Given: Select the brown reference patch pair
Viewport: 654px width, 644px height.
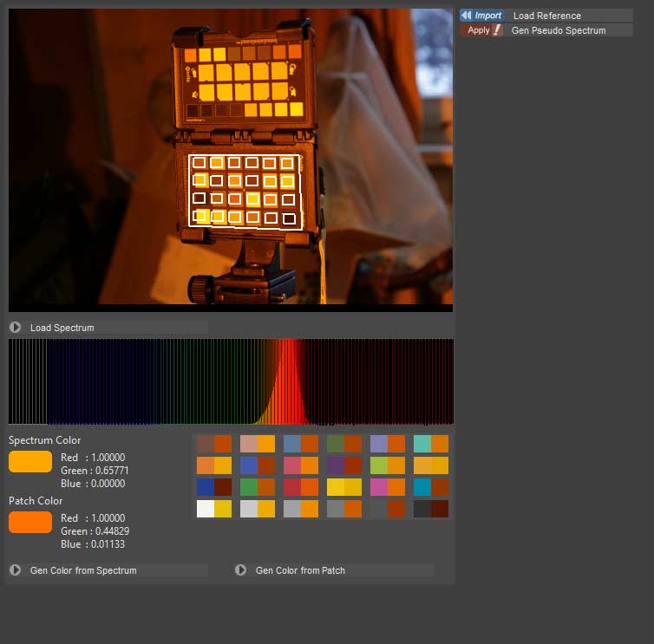Looking at the screenshot, I should (x=214, y=444).
